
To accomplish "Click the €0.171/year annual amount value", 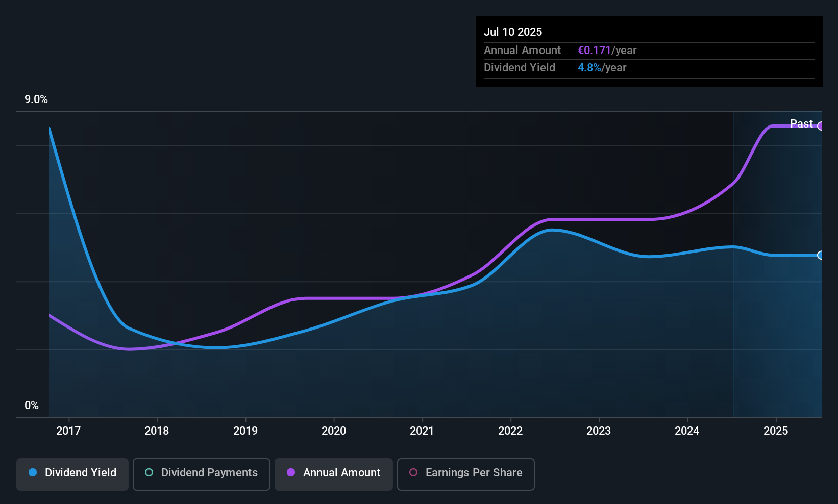I will tap(607, 51).
